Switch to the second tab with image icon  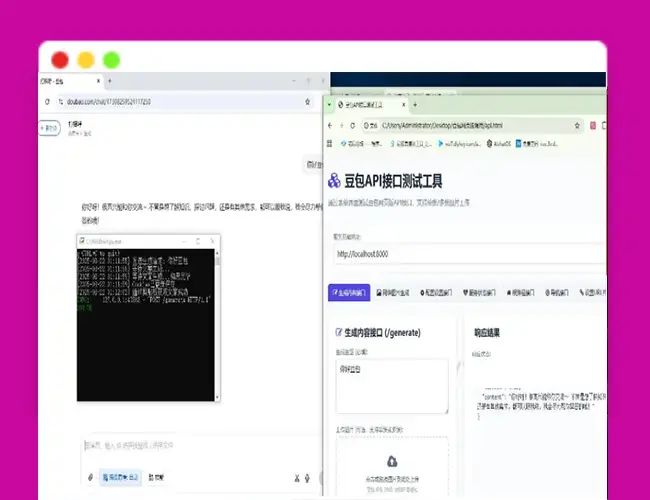pyautogui.click(x=393, y=293)
